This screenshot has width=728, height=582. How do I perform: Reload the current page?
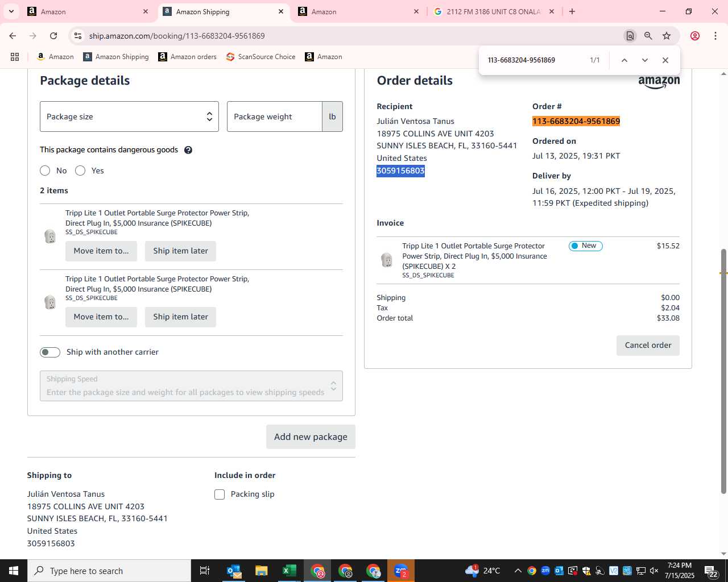(x=53, y=36)
